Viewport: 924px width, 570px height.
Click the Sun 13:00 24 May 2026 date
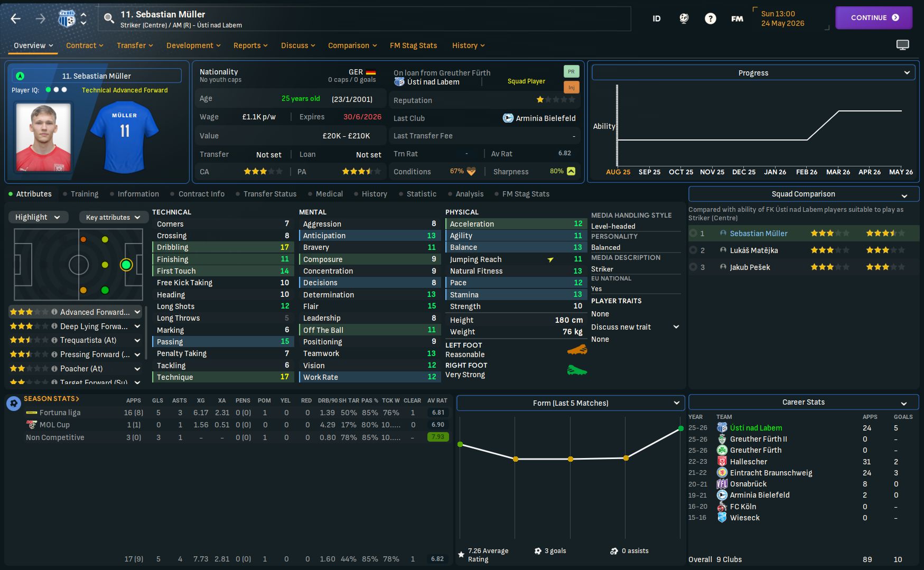[x=782, y=18]
